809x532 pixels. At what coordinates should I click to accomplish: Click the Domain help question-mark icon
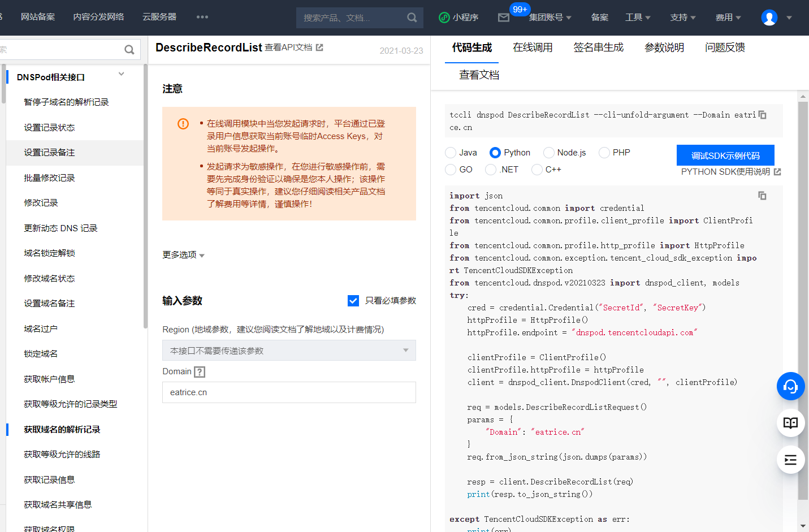tap(199, 372)
